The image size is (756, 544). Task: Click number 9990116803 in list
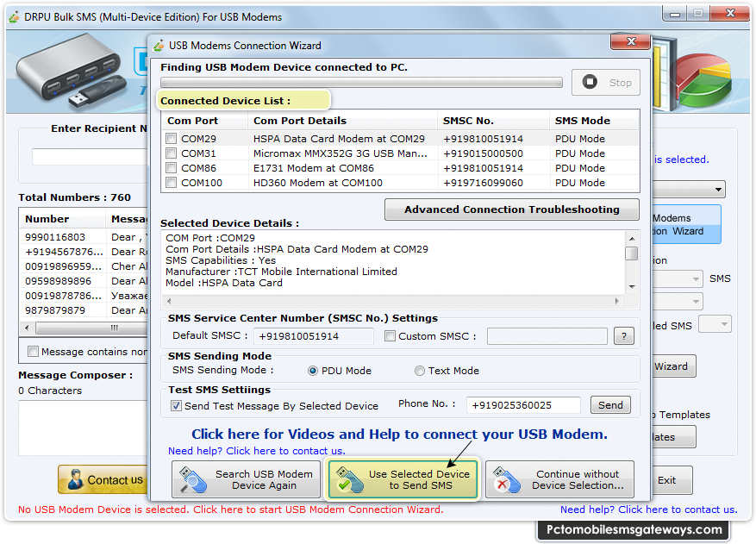[55, 237]
